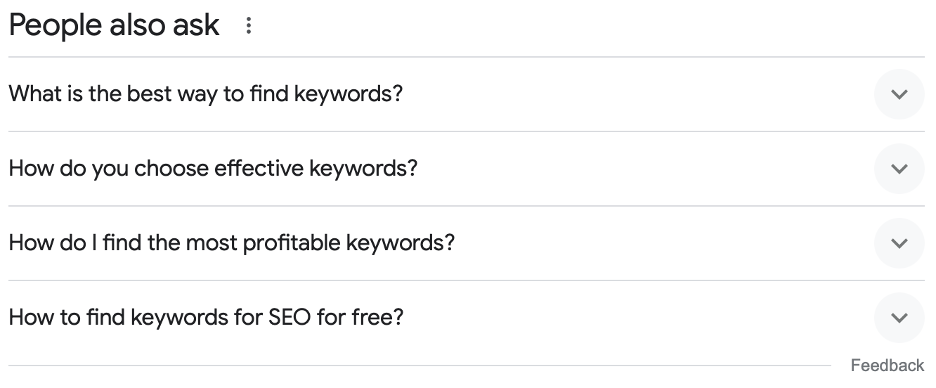936x388 pixels.
Task: Show answer for the free SEO keywords question text
Action: click(x=206, y=317)
